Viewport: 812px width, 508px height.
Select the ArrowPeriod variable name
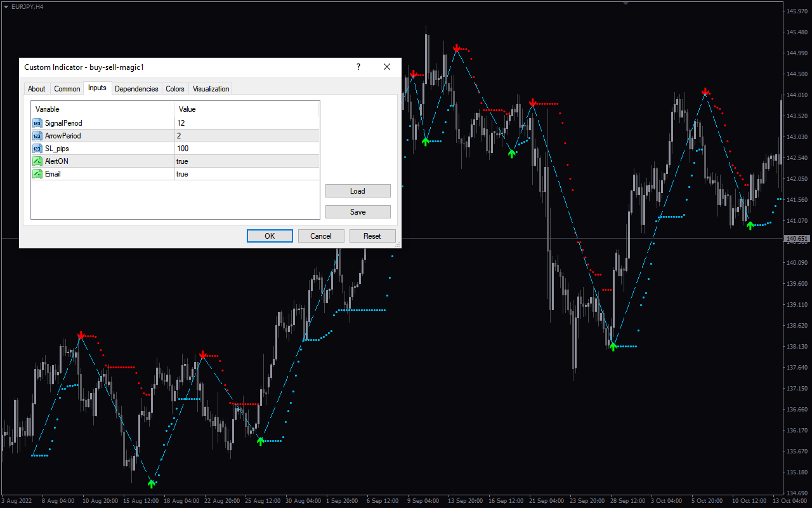point(63,136)
